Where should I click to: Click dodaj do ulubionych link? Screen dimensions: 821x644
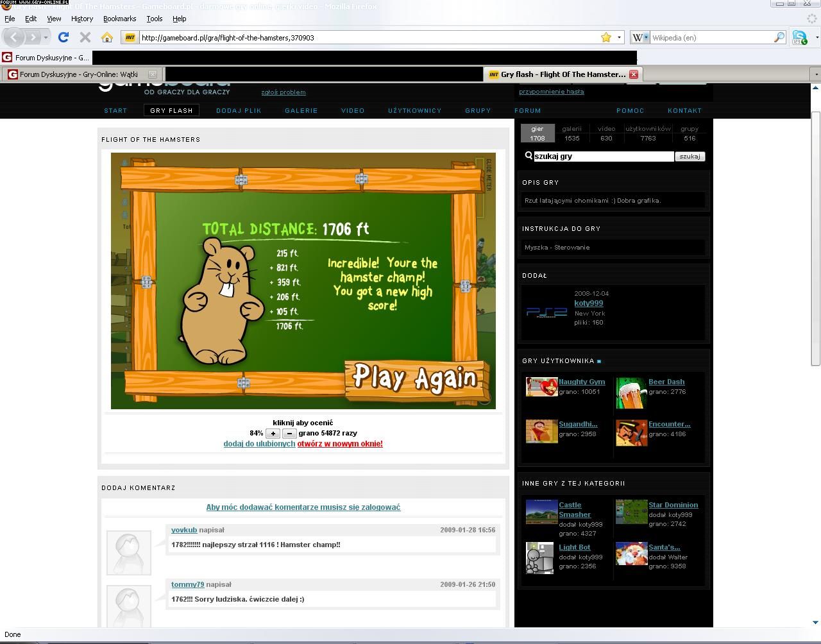pos(259,444)
